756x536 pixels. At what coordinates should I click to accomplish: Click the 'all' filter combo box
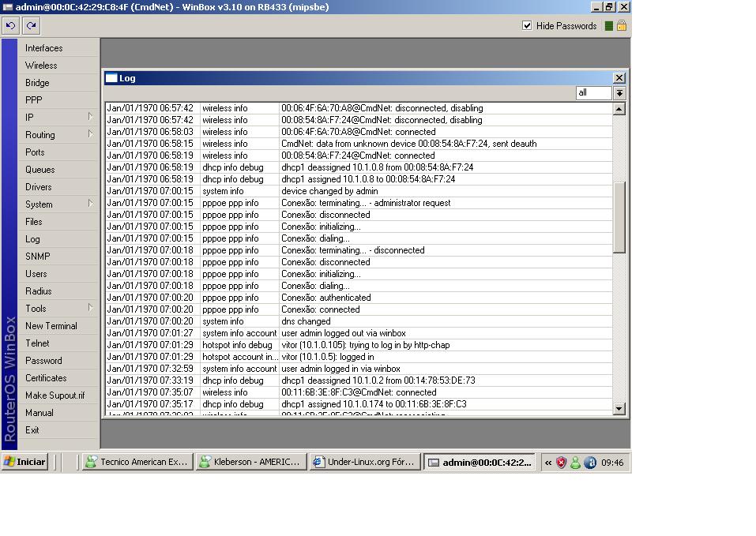pyautogui.click(x=594, y=93)
